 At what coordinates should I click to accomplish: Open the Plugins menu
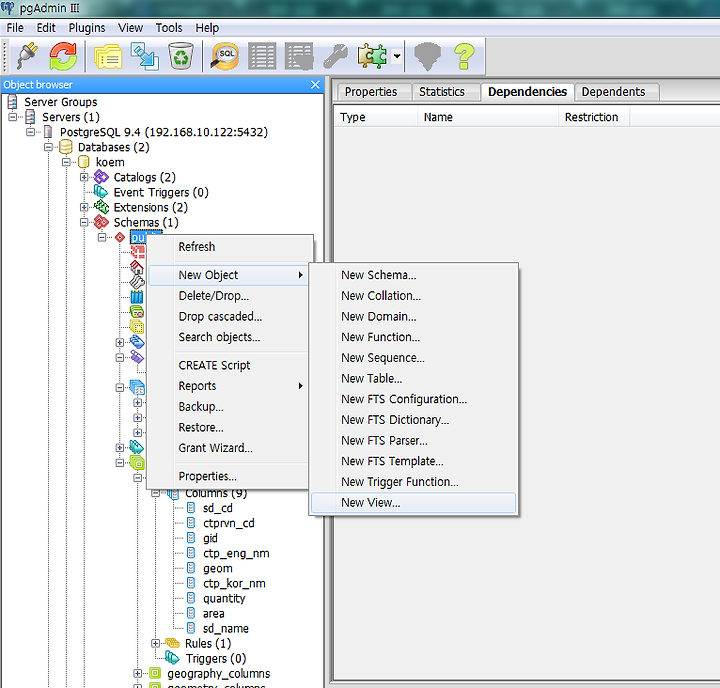(x=87, y=28)
